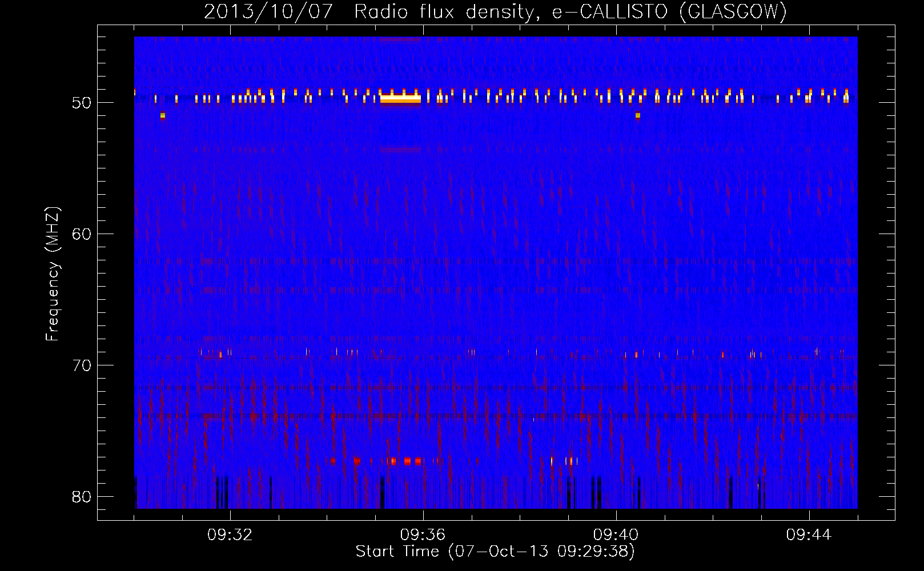Click the bright white burst near 50 MHz
This screenshot has width=924, height=571.
tap(401, 98)
